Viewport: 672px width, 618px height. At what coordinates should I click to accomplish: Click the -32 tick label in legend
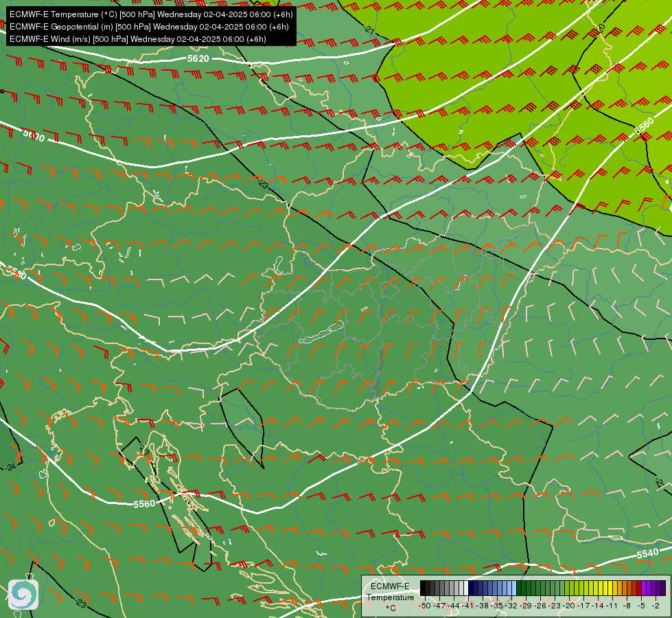click(512, 606)
